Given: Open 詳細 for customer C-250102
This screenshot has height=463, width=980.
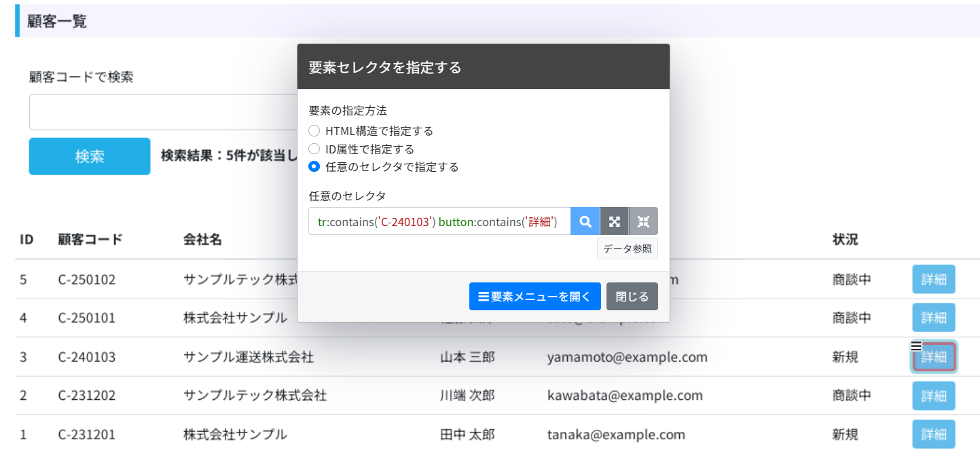Looking at the screenshot, I should click(934, 279).
